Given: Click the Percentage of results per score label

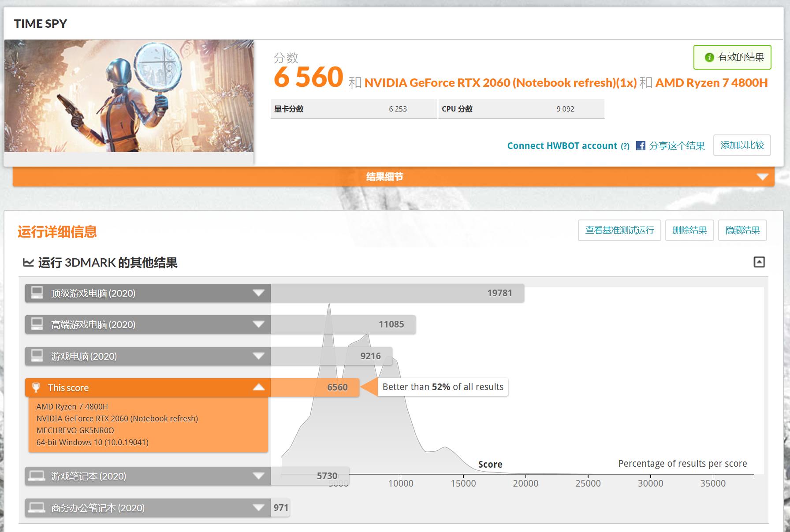Looking at the screenshot, I should (x=682, y=464).
